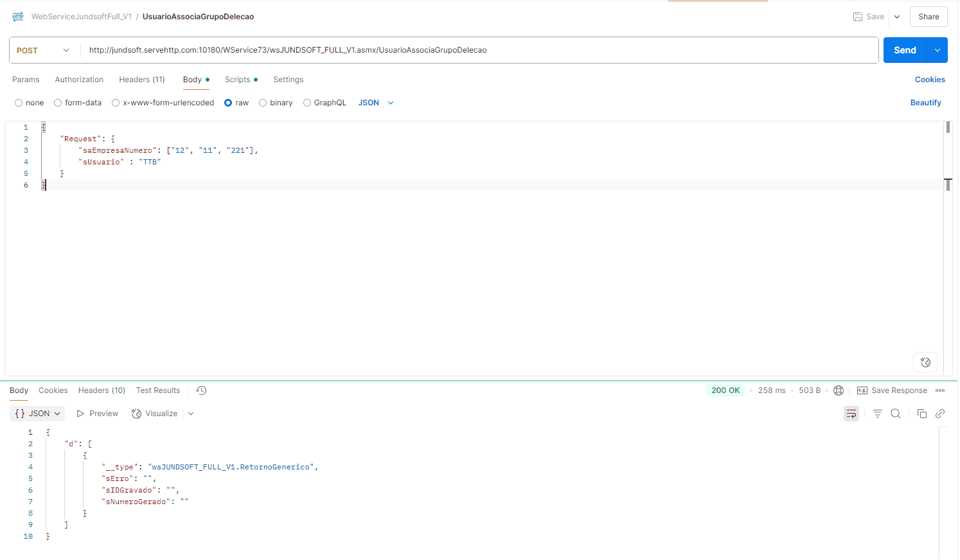Select the form-data body type
This screenshot has height=560, width=960.
coord(58,103)
